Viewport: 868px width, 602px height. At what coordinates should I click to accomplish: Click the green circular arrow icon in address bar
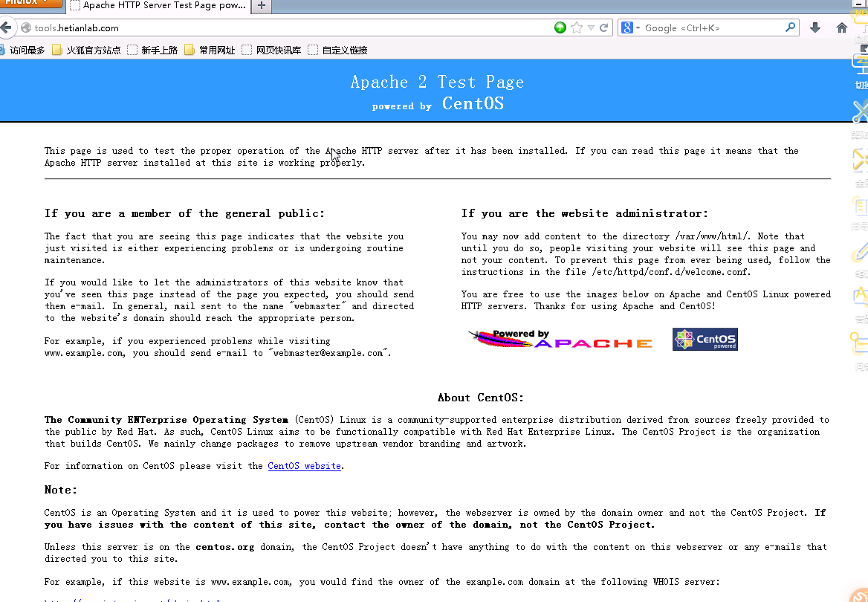pos(560,27)
